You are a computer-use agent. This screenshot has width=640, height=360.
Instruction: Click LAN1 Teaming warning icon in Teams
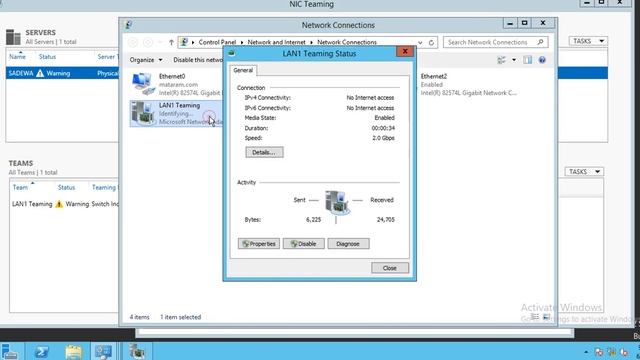point(59,204)
